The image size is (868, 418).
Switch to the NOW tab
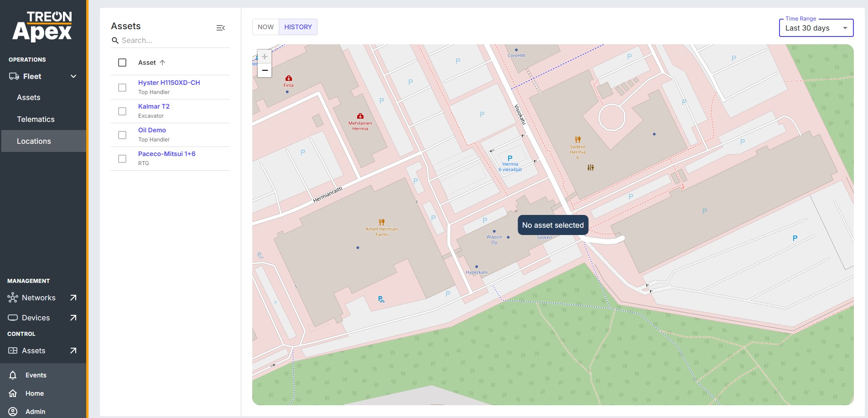click(265, 27)
